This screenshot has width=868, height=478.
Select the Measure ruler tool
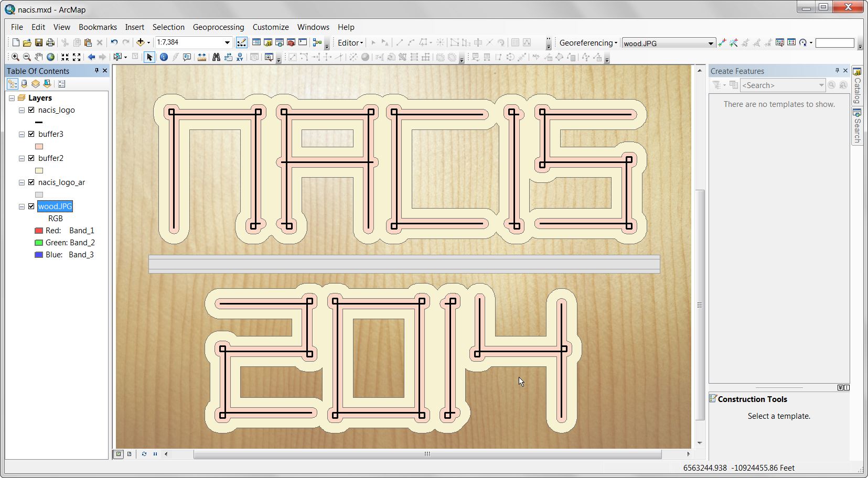pyautogui.click(x=202, y=57)
